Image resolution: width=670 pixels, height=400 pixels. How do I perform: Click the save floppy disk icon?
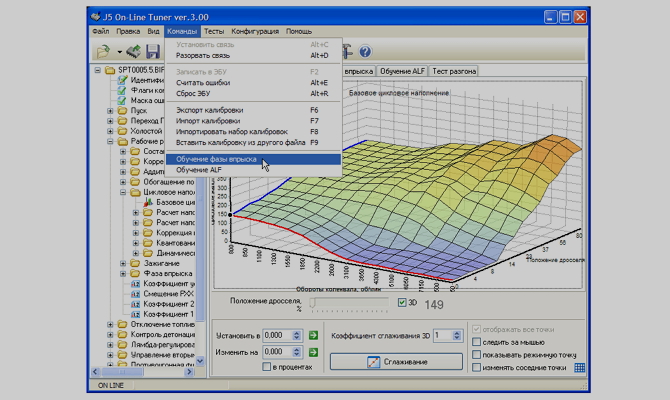(153, 51)
